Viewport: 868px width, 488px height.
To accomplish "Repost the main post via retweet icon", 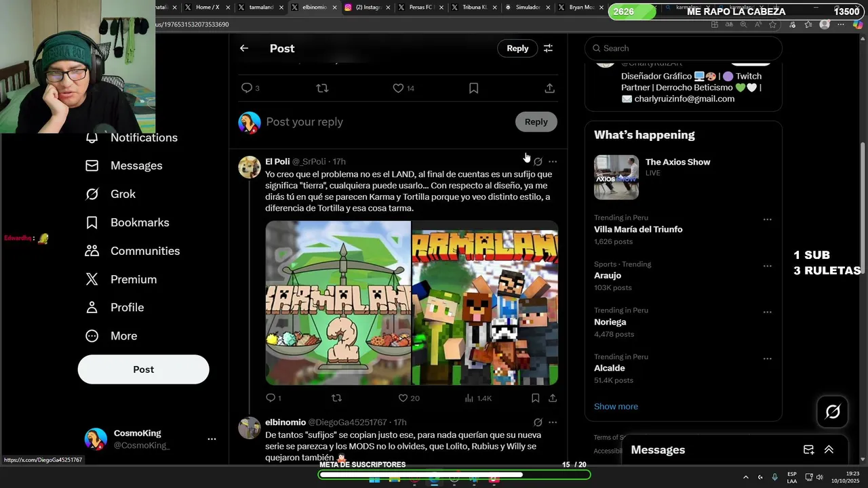I will (323, 88).
